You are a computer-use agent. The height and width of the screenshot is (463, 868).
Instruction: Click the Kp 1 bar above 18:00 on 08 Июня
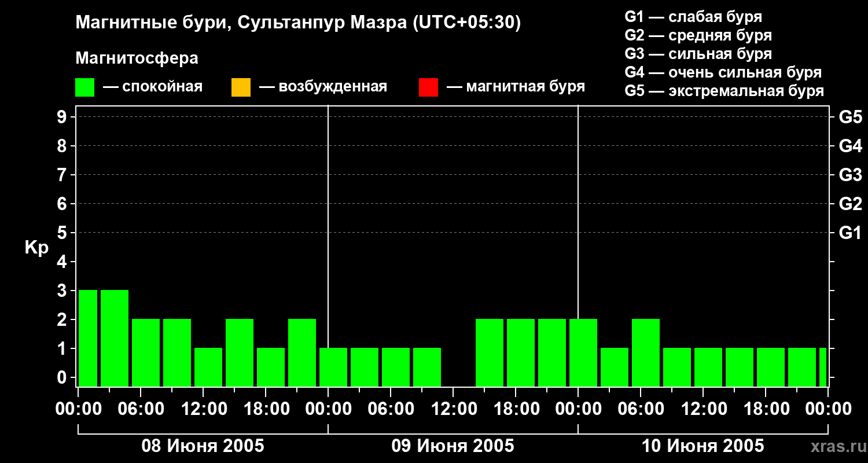[271, 367]
